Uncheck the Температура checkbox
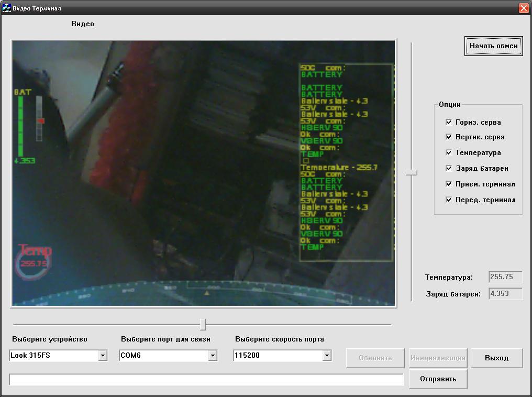 click(x=449, y=152)
